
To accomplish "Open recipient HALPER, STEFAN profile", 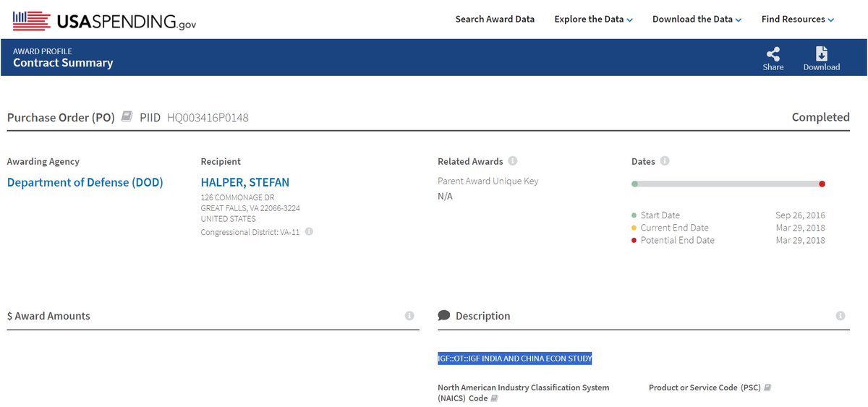I will tap(244, 182).
